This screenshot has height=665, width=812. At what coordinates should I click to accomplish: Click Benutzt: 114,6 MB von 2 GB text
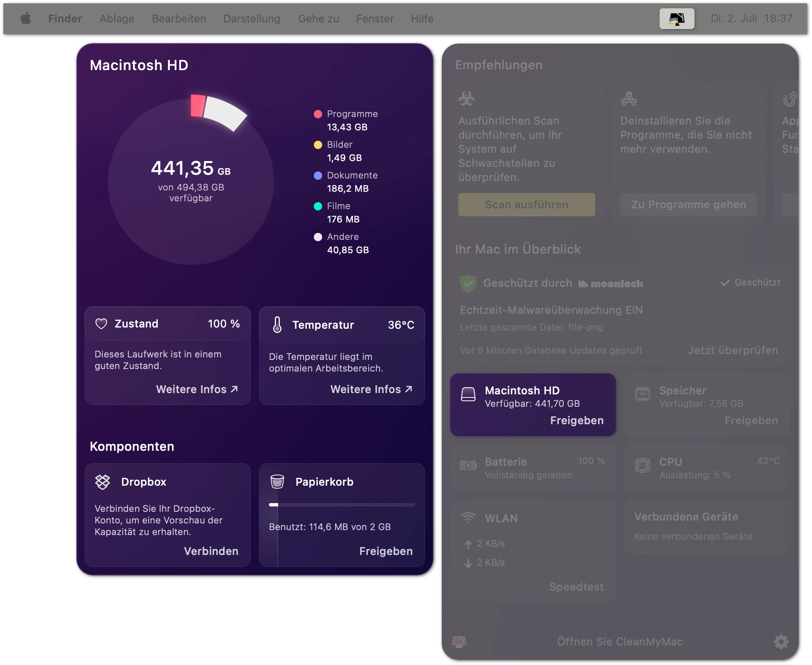pos(330,527)
